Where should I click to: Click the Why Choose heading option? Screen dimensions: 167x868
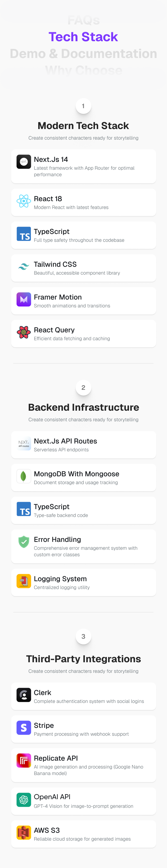point(83,70)
